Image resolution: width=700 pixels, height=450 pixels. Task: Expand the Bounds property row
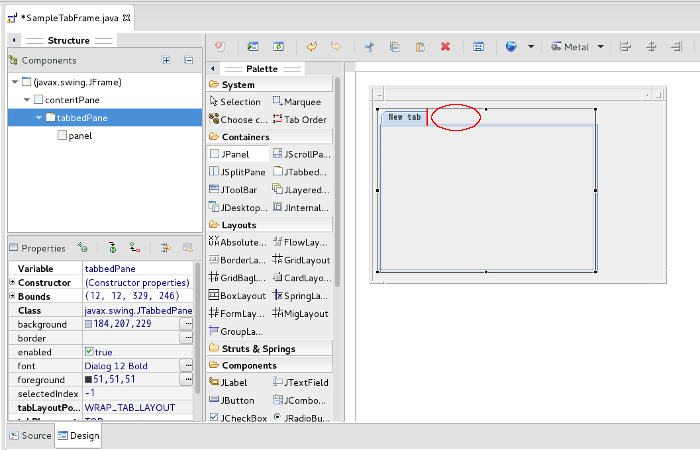[x=12, y=296]
